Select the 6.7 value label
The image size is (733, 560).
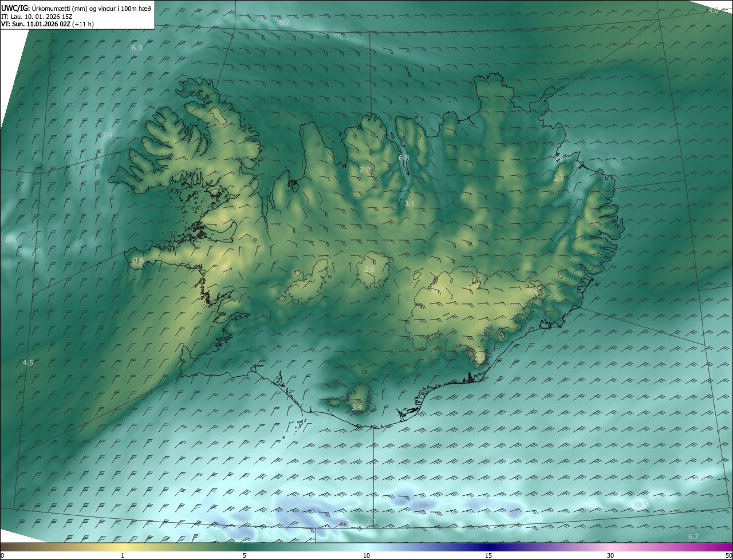693,537
